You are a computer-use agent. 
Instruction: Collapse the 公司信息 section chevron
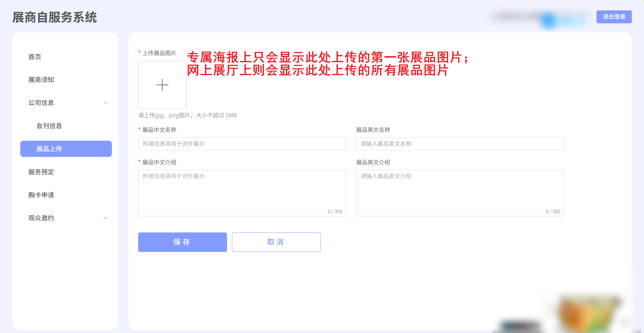tap(105, 103)
